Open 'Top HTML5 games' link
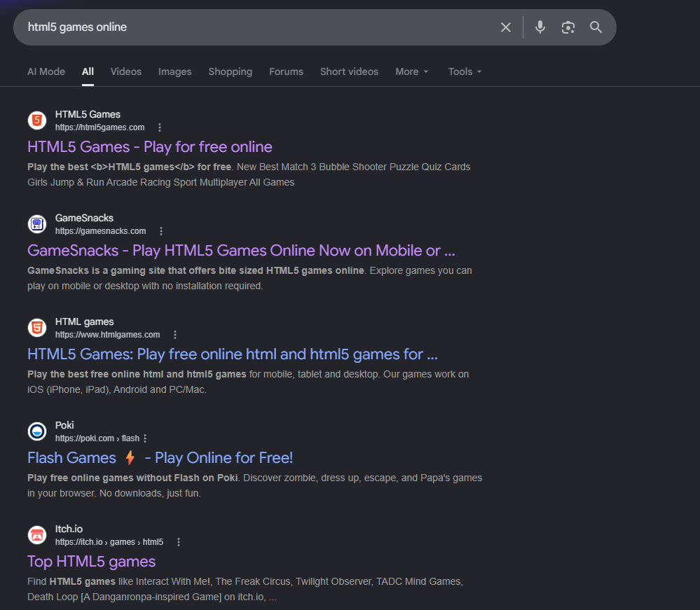Screen dimensions: 700x610 pos(91,562)
